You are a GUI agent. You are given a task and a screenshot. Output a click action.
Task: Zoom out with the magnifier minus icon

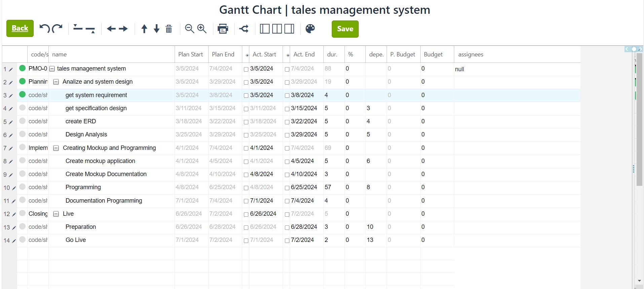click(189, 29)
